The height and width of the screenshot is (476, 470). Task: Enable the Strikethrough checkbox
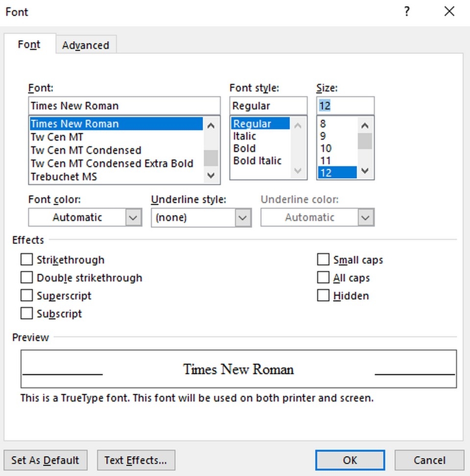[27, 260]
